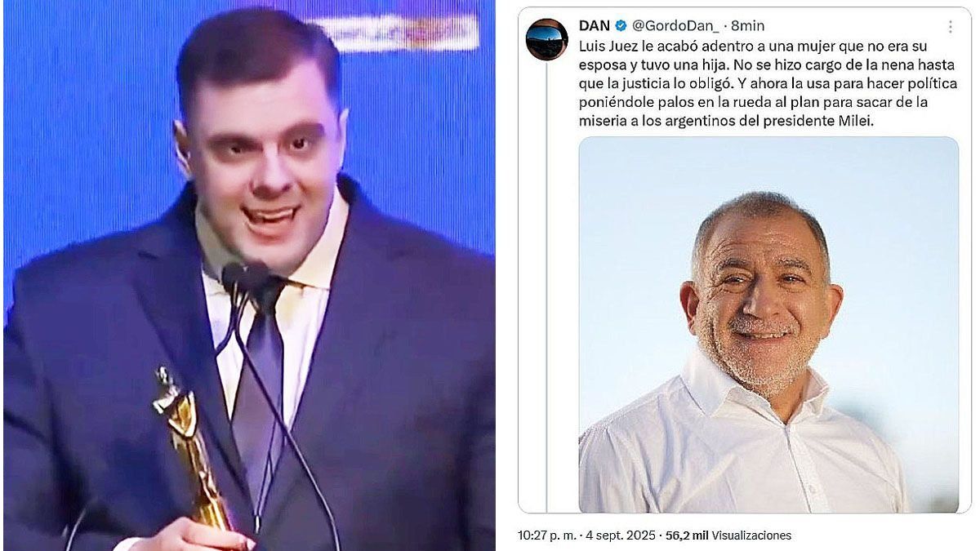
Task: Click the blue verified badge next to DAN
Action: [621, 26]
